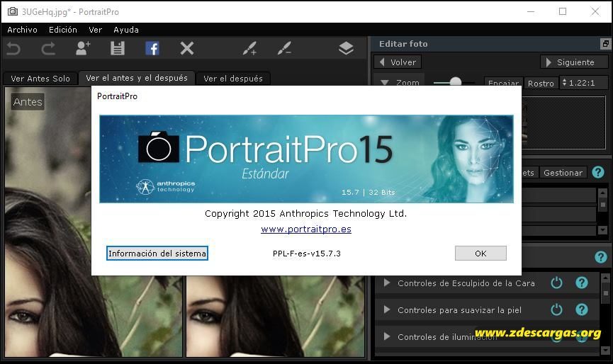Click the Rostro zoom button

(x=541, y=83)
